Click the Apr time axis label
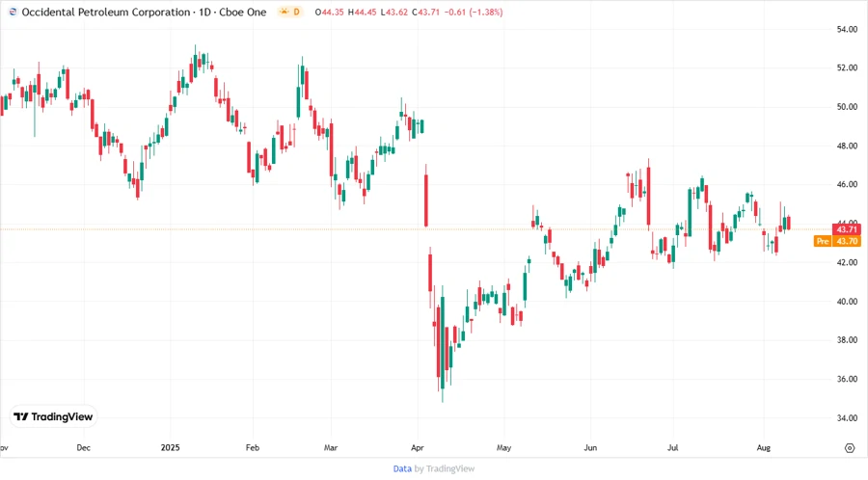 (418, 447)
